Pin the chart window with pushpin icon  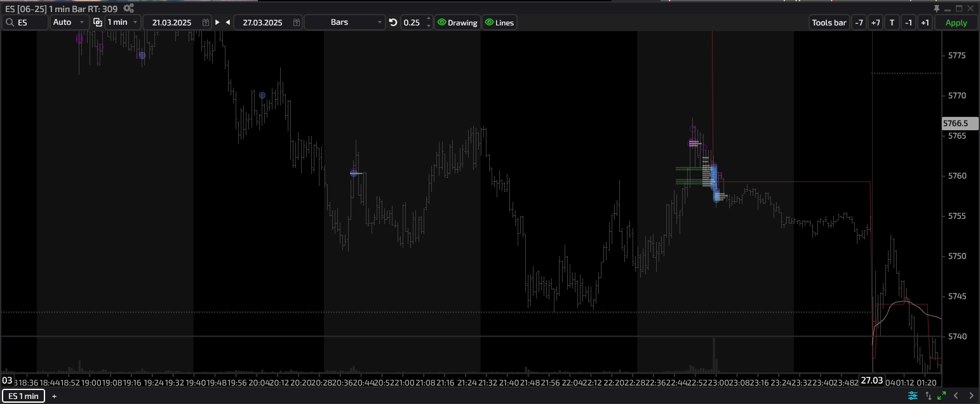pyautogui.click(x=936, y=8)
